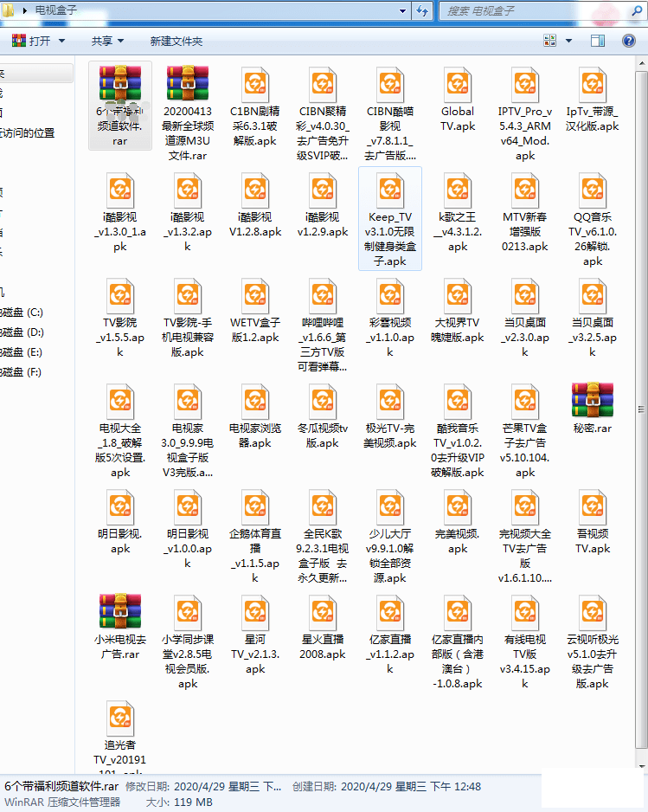Click the scrollbar down arrow
This screenshot has height=812, width=648.
click(641, 766)
